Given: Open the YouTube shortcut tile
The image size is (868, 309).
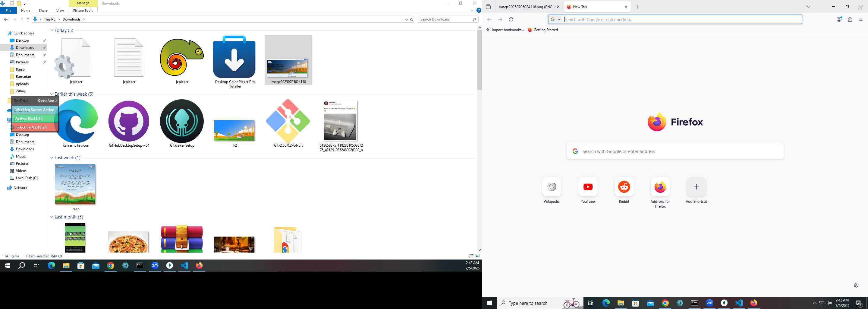Looking at the screenshot, I should pos(588,186).
